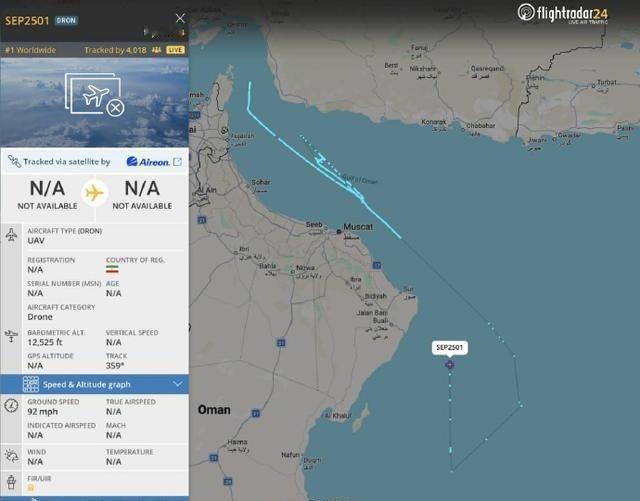Click the speed and altitude graph grid icon
The width and height of the screenshot is (640, 501).
click(31, 384)
